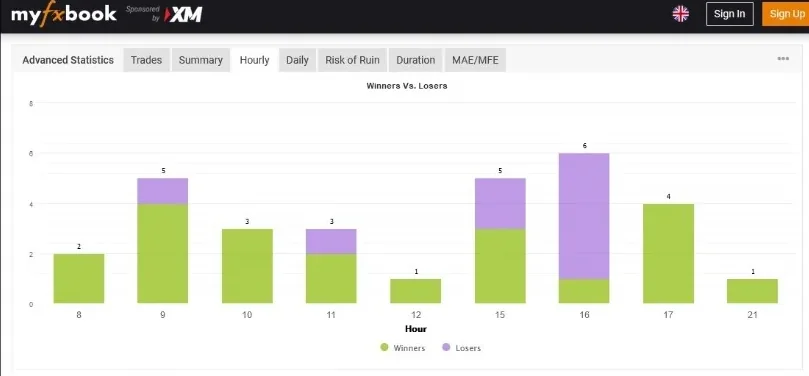Click the total label '4' above hour 17
809x376 pixels.
[668, 196]
